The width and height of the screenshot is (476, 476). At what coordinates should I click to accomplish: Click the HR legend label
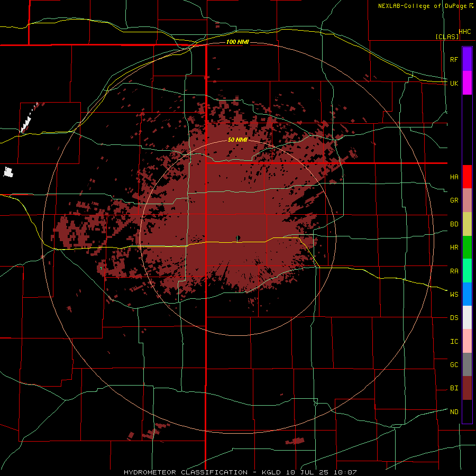[454, 248]
